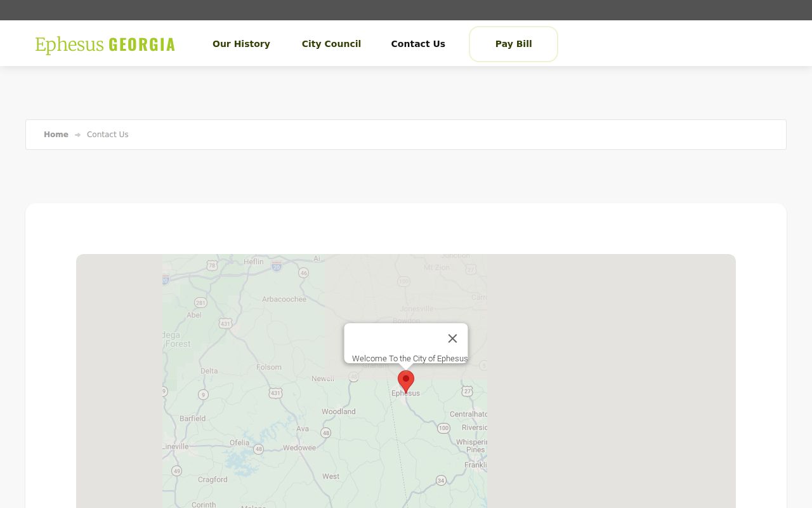Click the Abel map label

[x=194, y=315]
